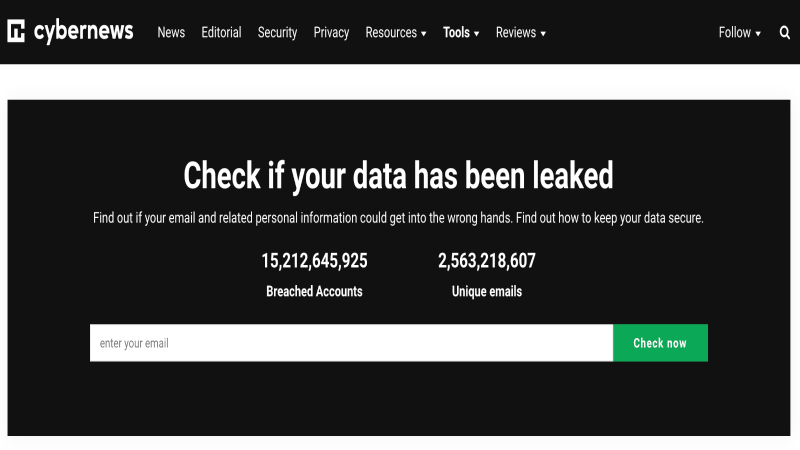Viewport: 800px width, 450px height.
Task: Click the Cybernews square logo icon
Action: pyautogui.click(x=16, y=32)
